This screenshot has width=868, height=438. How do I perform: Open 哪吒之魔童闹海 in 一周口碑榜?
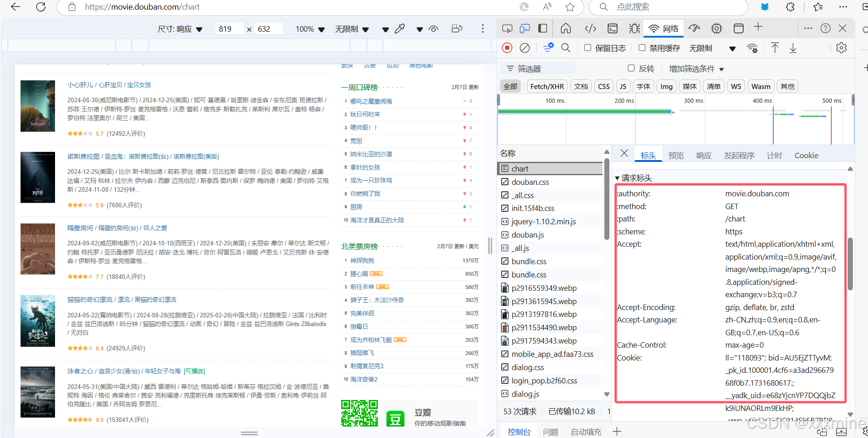point(371,101)
